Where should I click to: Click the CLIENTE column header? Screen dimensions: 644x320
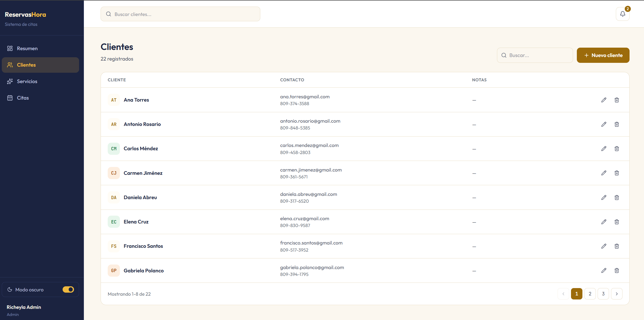[117, 80]
